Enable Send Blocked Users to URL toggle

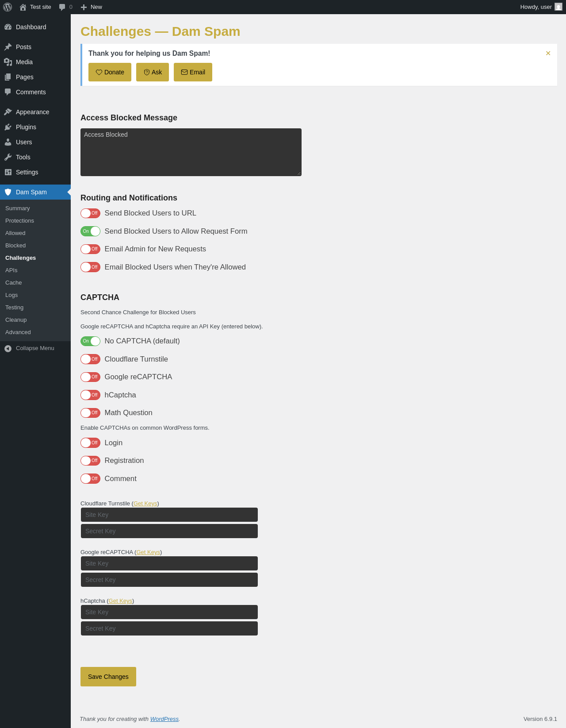point(90,213)
